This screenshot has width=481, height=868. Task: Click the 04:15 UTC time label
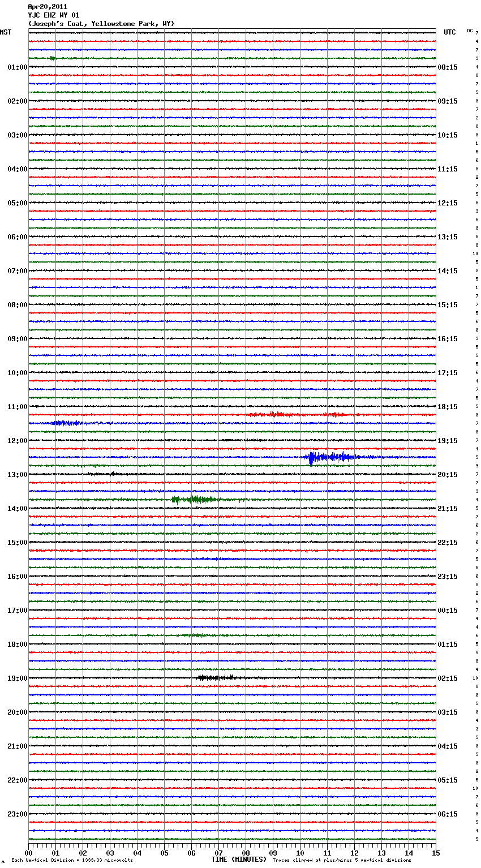pyautogui.click(x=448, y=746)
